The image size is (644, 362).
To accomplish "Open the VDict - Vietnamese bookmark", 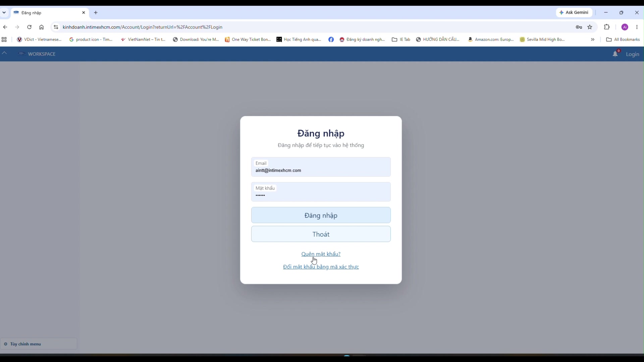I will [x=40, y=40].
